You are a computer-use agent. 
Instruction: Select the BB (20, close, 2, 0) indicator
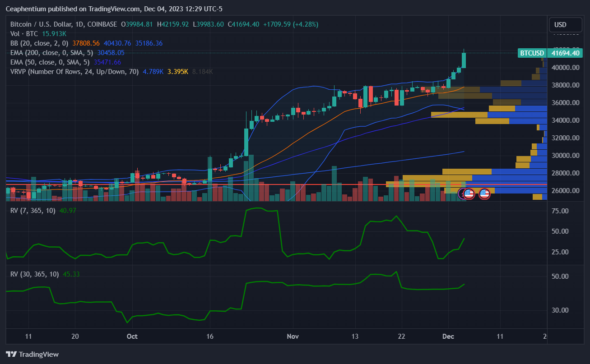pos(39,43)
